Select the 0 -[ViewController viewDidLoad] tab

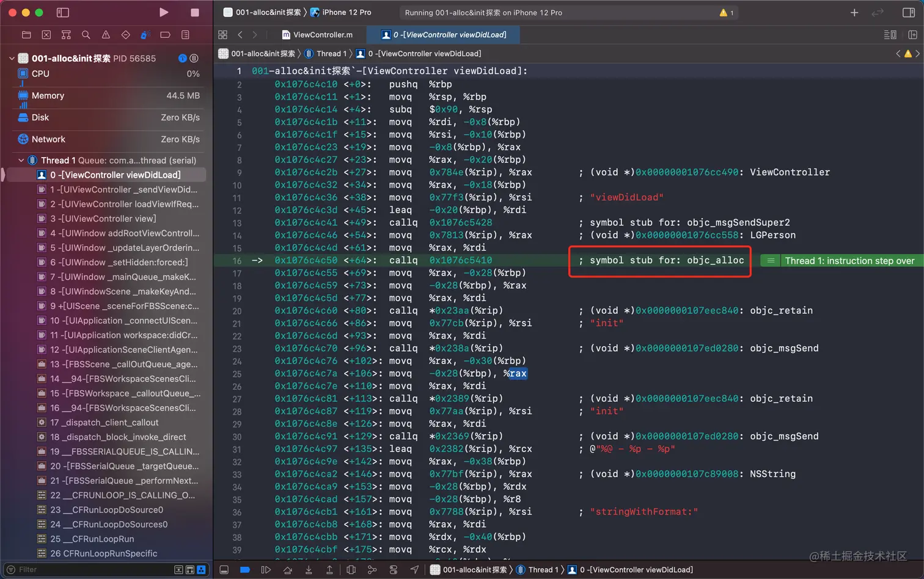(444, 35)
